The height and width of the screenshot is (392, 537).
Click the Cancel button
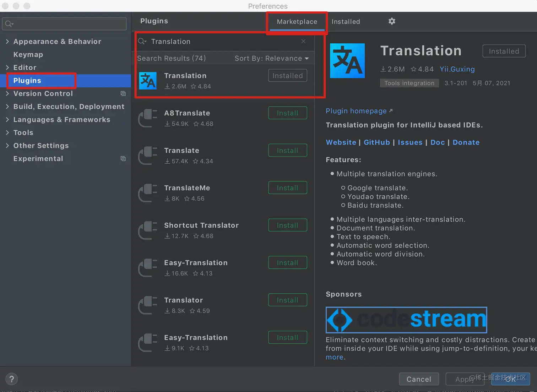pyautogui.click(x=419, y=379)
